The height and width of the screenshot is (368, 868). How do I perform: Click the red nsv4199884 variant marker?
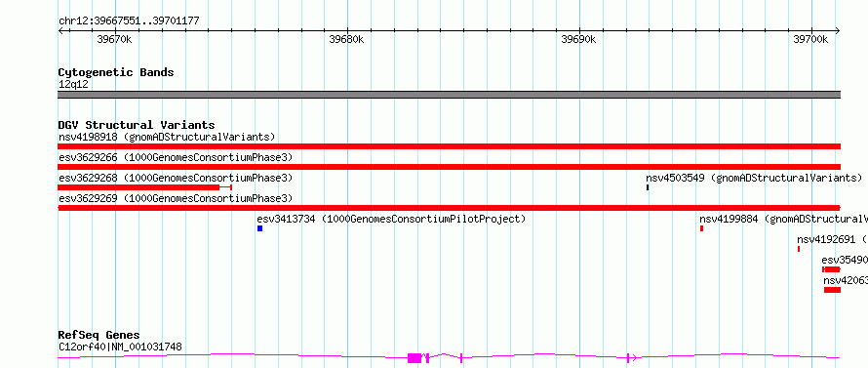tap(701, 228)
